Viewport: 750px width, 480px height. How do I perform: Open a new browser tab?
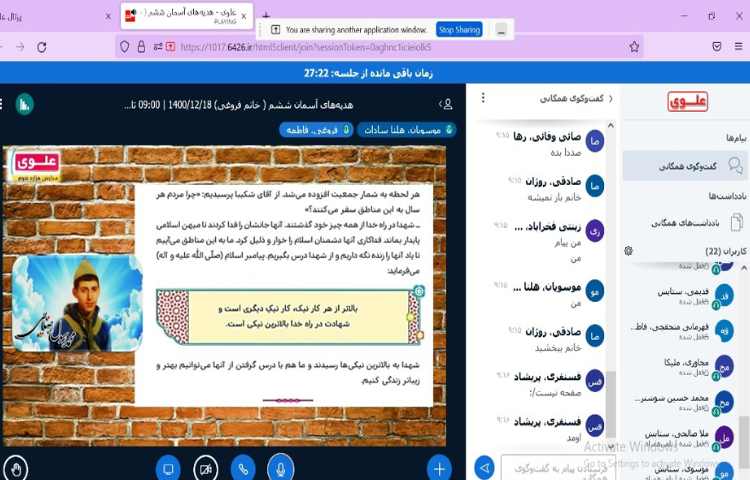coord(266,16)
